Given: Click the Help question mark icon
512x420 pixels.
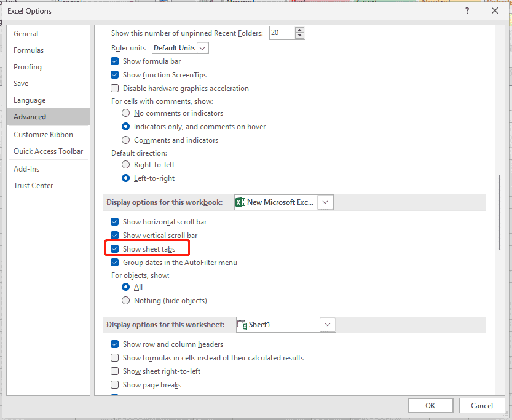Looking at the screenshot, I should pyautogui.click(x=467, y=10).
